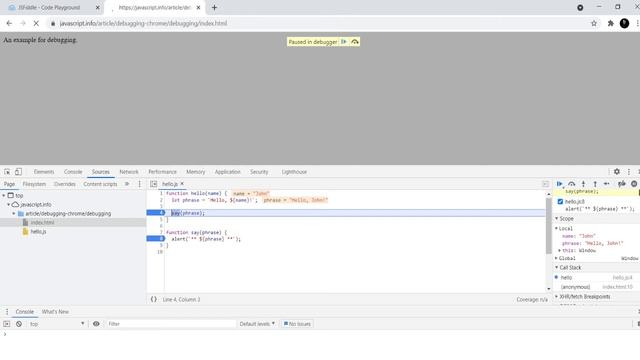Expand XHR/fetch Breakpoints section

[x=556, y=297]
